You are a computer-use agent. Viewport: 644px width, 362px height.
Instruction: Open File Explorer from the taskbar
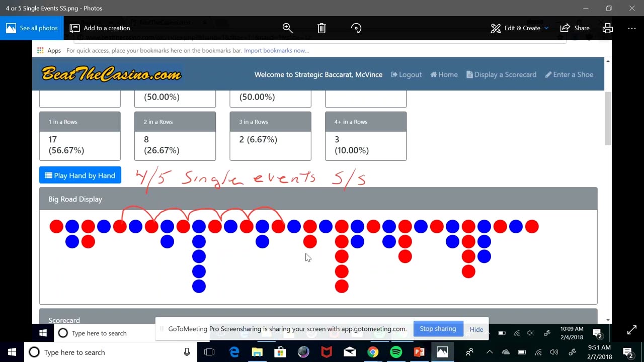coord(257,352)
